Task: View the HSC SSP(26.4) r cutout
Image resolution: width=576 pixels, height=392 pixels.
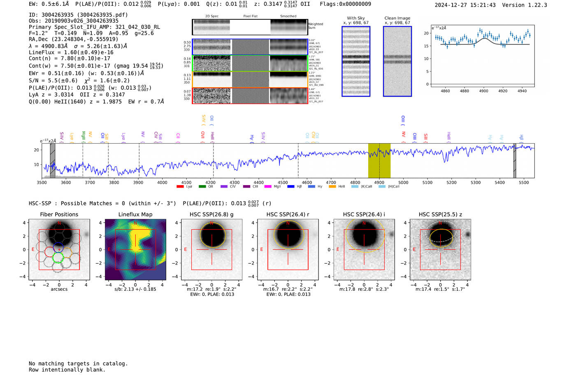Action: point(288,250)
